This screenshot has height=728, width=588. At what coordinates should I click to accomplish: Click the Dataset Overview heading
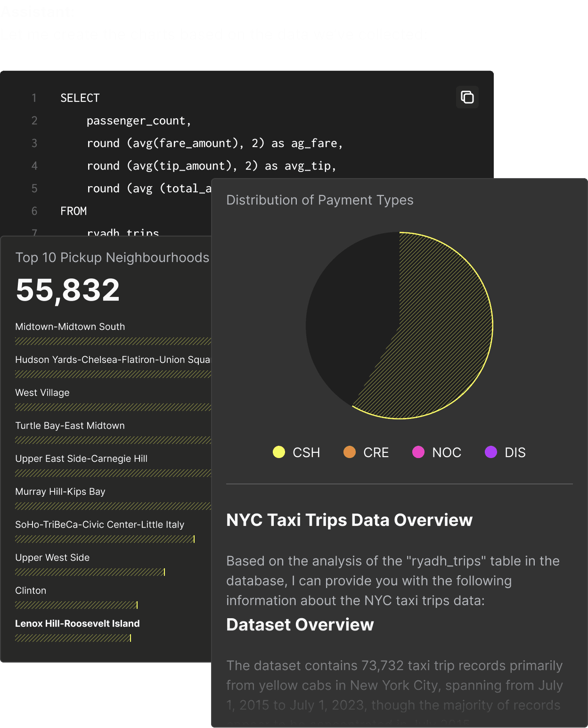coord(300,624)
